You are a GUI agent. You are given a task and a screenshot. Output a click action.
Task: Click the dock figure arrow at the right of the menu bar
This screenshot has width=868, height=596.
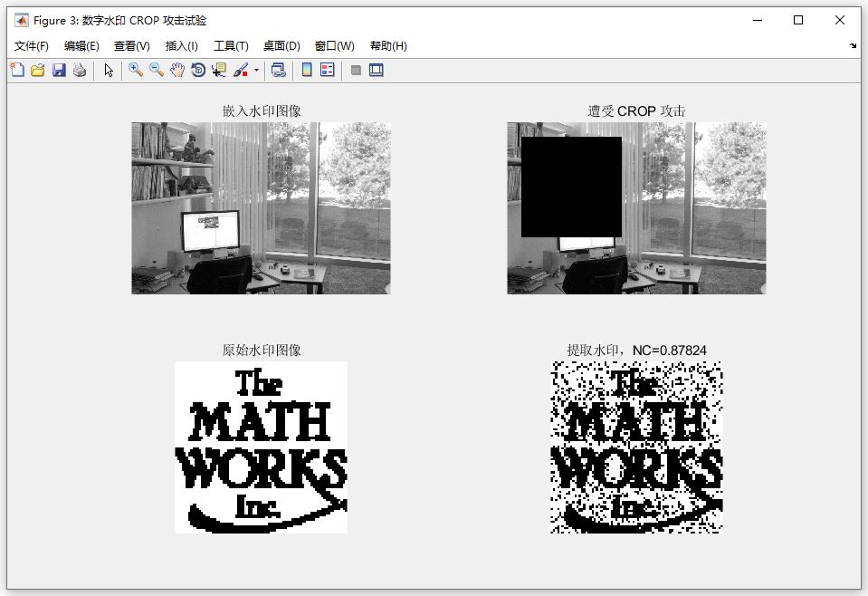[853, 46]
